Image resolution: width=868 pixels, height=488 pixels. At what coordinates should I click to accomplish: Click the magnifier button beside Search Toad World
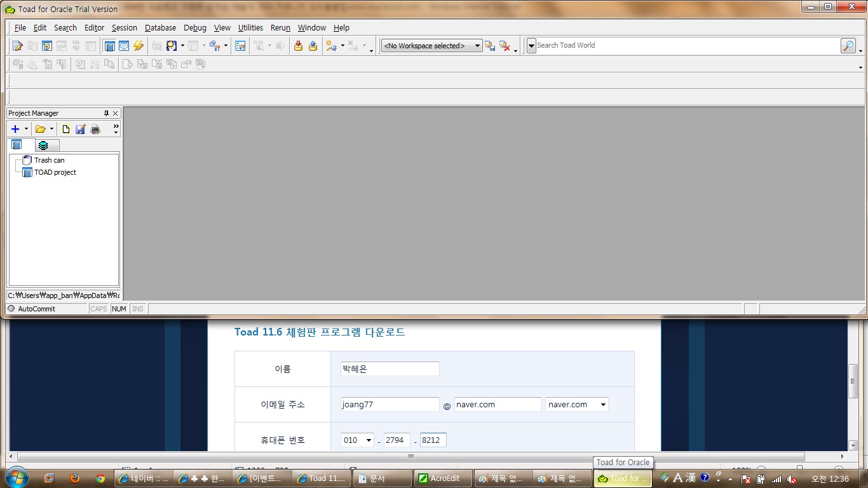[848, 46]
